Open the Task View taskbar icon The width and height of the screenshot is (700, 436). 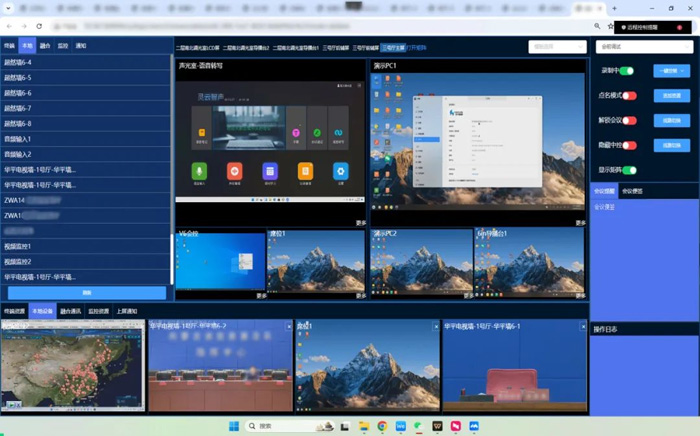click(x=345, y=426)
